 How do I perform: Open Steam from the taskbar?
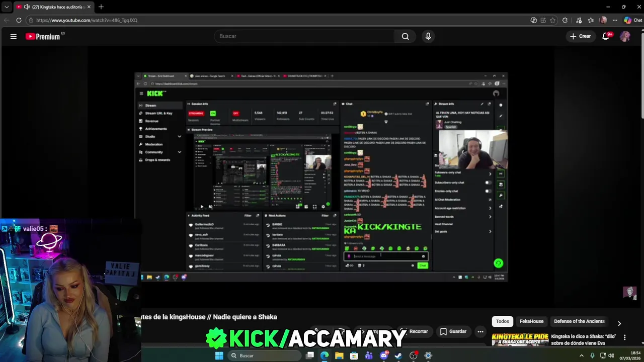coord(398,355)
